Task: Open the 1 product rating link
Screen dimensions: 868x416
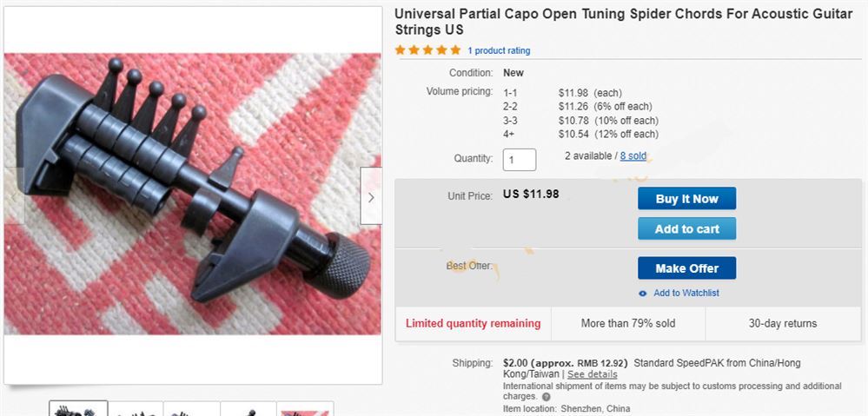Action: [499, 51]
